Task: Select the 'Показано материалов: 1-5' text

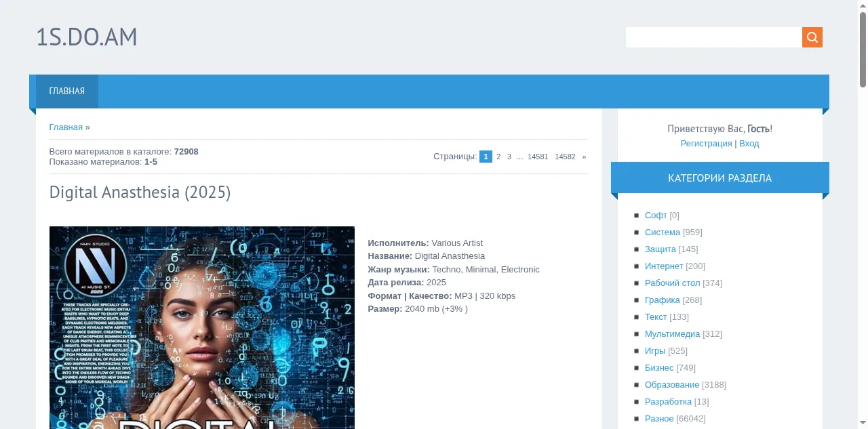Action: coord(103,162)
